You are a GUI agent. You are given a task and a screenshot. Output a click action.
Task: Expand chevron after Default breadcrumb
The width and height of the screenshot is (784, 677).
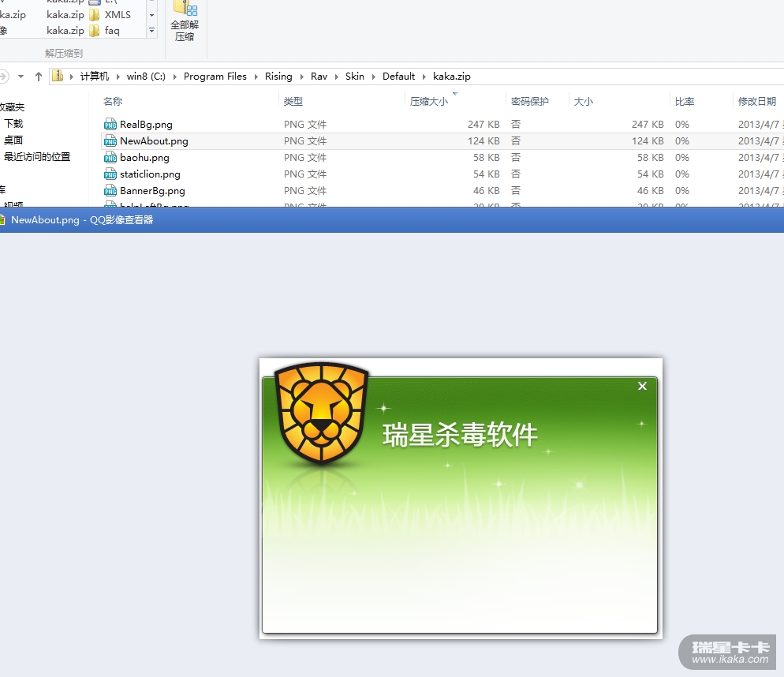point(424,77)
